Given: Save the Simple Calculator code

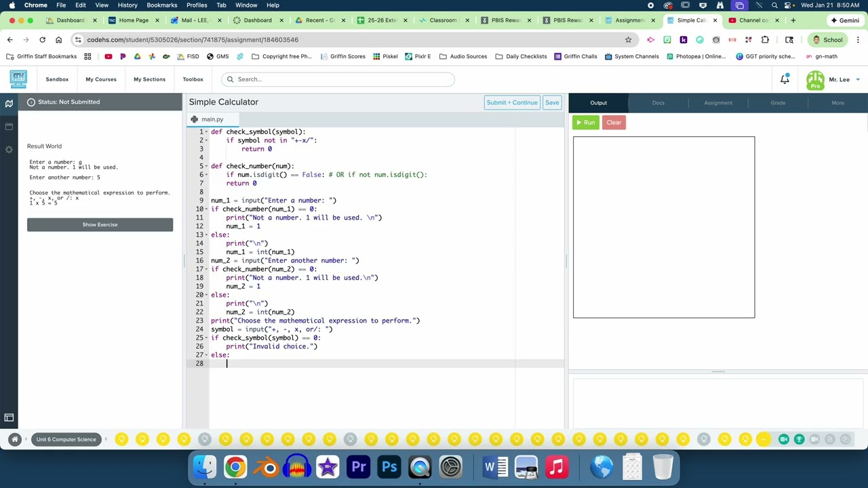Looking at the screenshot, I should tap(552, 102).
